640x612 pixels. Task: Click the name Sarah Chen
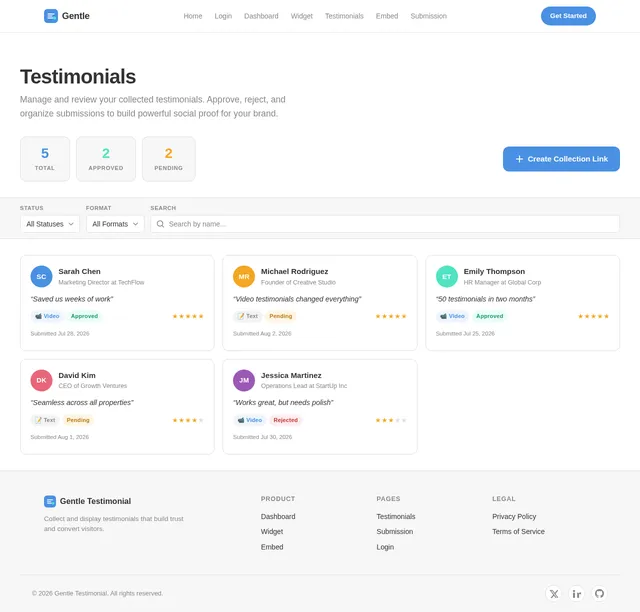[x=80, y=272]
